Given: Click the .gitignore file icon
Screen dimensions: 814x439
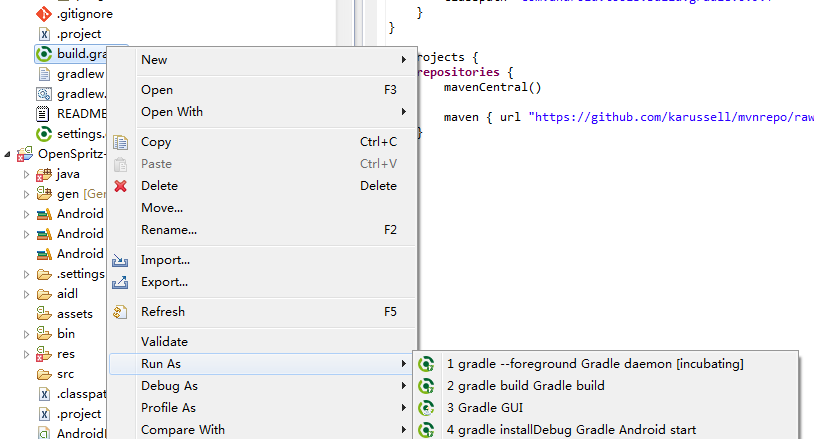Looking at the screenshot, I should pyautogui.click(x=44, y=14).
